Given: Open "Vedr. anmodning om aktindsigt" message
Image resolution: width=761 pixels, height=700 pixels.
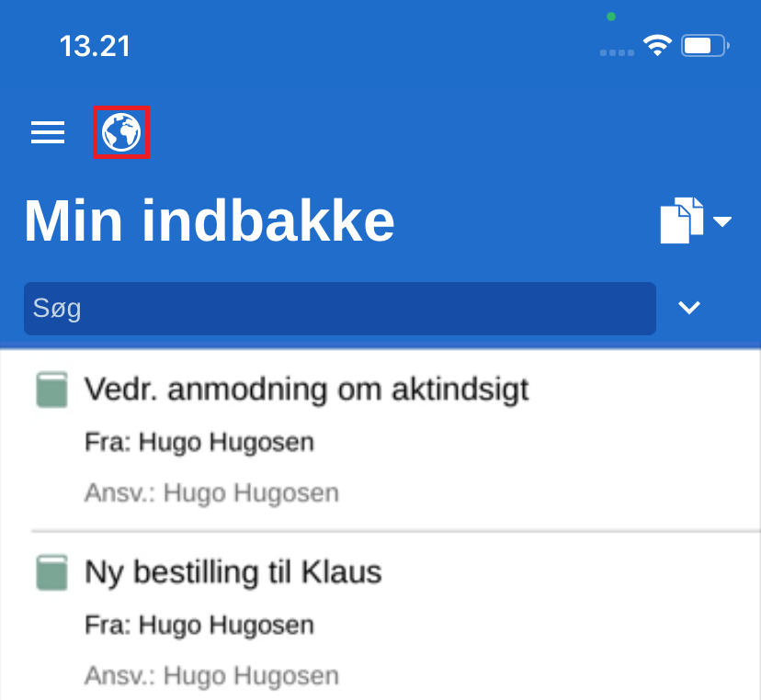Looking at the screenshot, I should [307, 390].
